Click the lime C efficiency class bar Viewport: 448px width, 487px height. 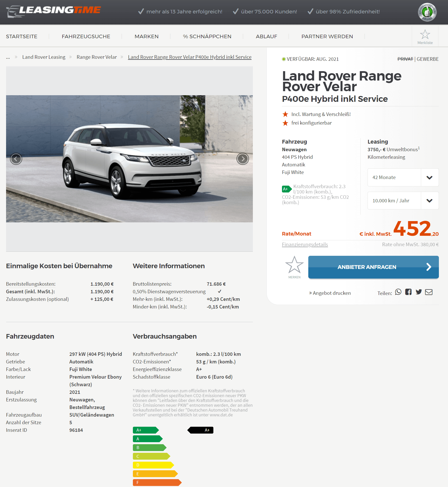pos(152,456)
